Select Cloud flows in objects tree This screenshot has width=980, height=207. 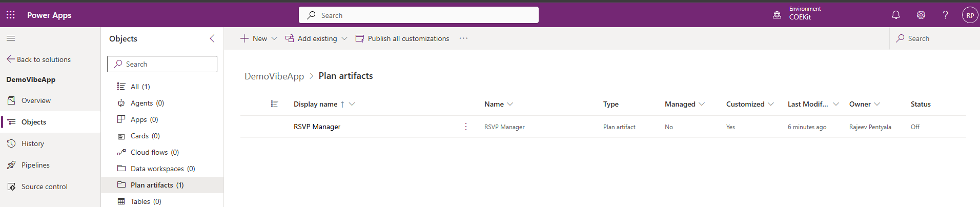tap(154, 152)
